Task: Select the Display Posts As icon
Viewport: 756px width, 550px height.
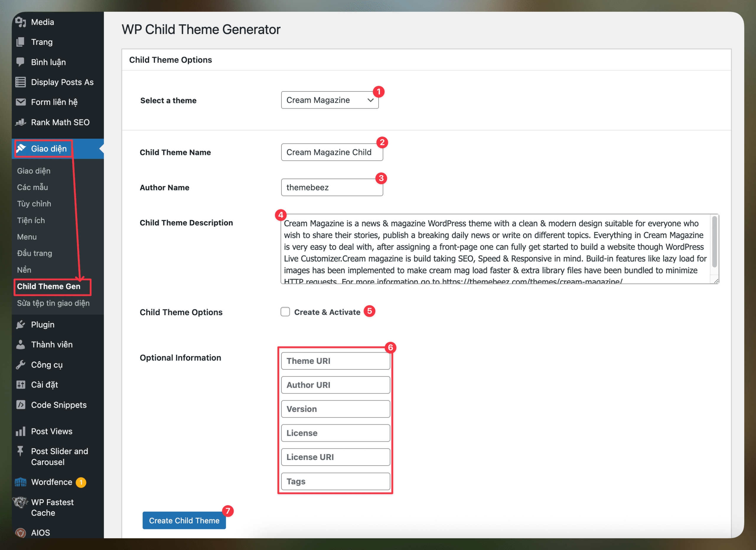Action: pyautogui.click(x=21, y=82)
